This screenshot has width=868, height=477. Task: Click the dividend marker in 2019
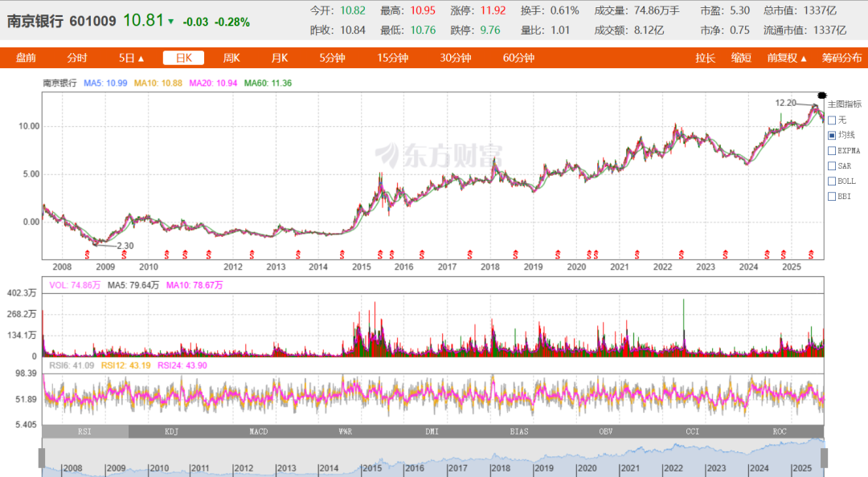click(558, 255)
